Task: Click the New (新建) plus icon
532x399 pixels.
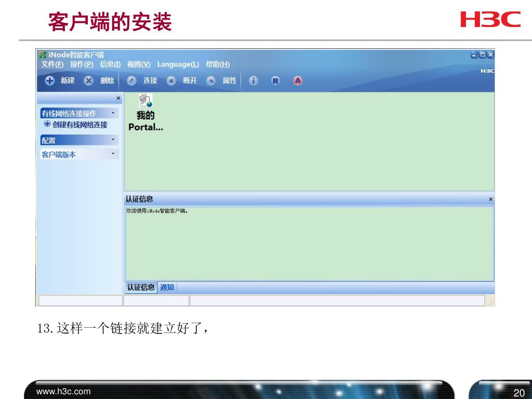Action: click(49, 81)
